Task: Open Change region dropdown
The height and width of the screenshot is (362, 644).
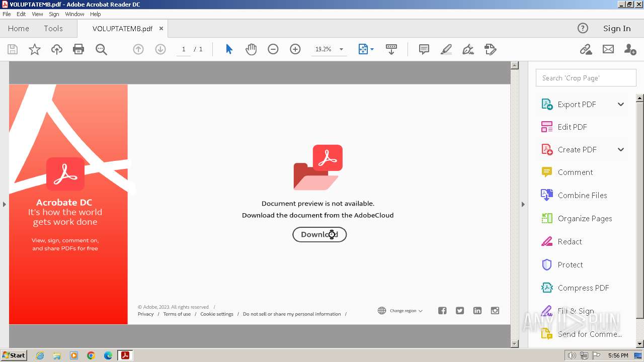Action: (400, 311)
